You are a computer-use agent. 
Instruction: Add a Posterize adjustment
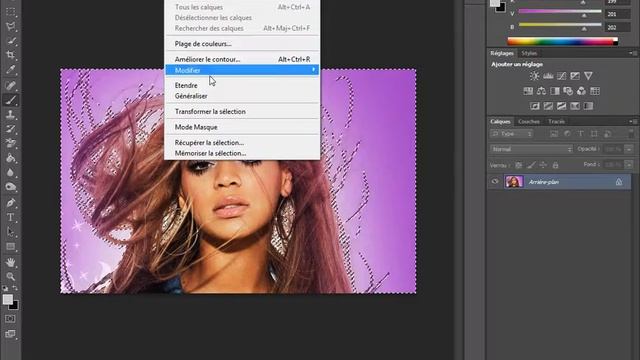[548, 106]
